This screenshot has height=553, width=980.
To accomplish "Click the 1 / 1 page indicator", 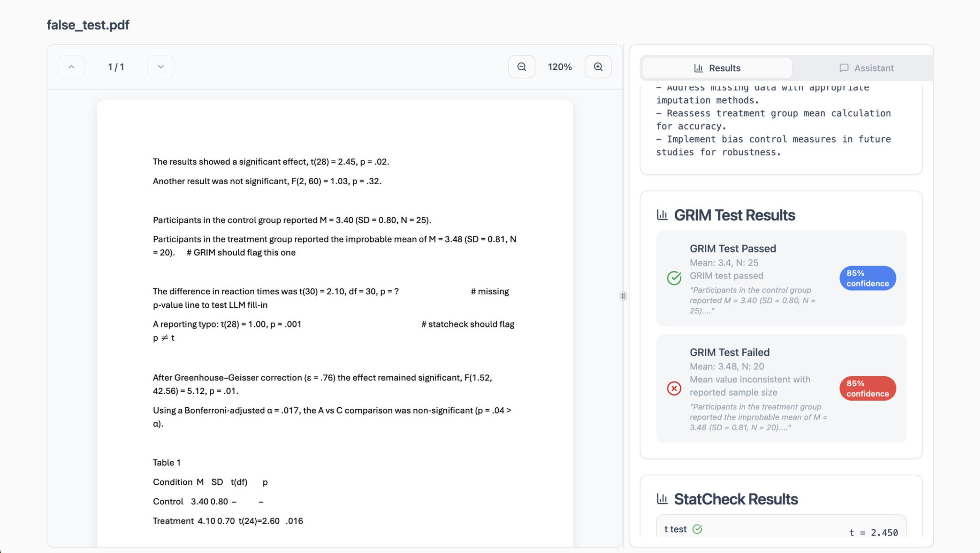I will (116, 67).
